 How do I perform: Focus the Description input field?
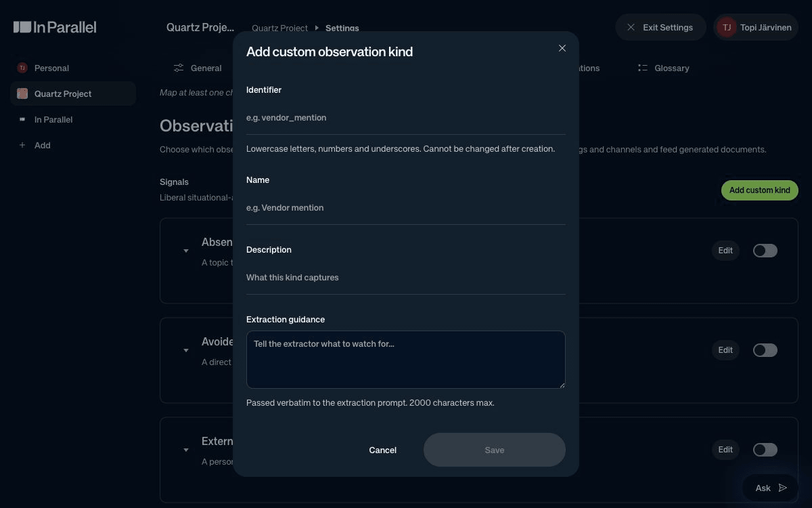point(406,278)
